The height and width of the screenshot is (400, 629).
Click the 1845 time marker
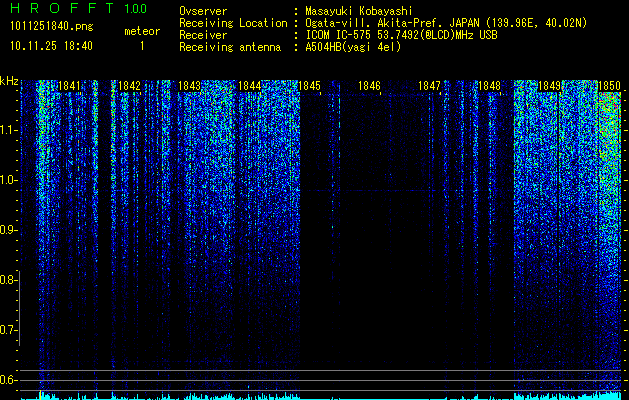point(310,86)
